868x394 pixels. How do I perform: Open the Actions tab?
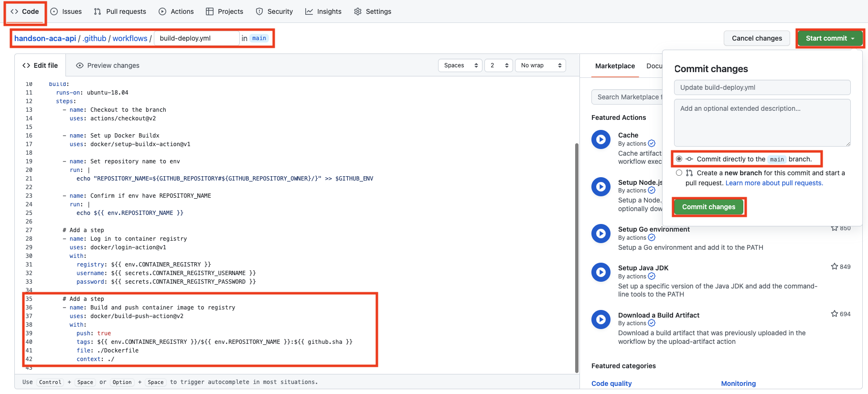pyautogui.click(x=176, y=11)
